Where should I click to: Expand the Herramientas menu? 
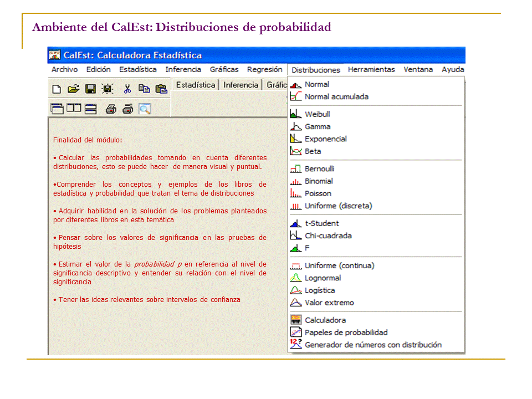(x=371, y=69)
